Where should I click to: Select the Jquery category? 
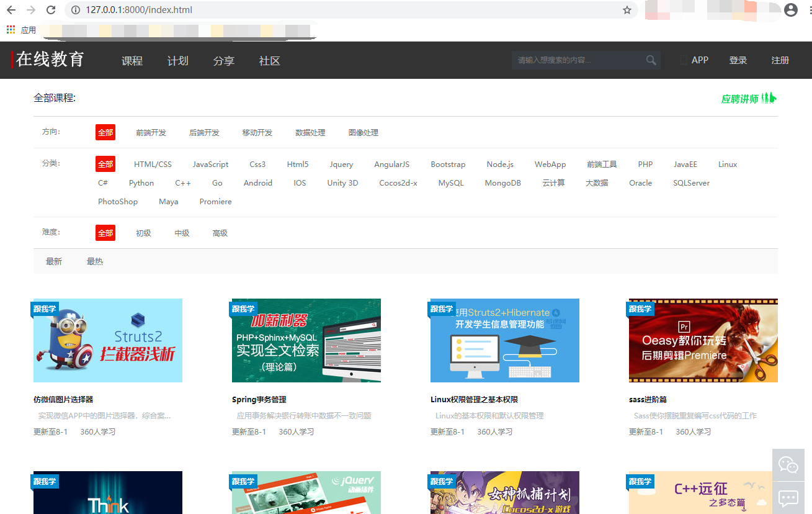click(341, 165)
